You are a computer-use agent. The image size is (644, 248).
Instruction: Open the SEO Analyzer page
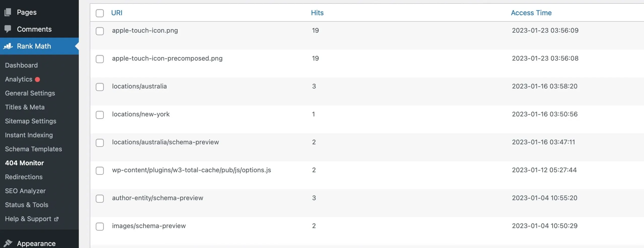pos(25,191)
